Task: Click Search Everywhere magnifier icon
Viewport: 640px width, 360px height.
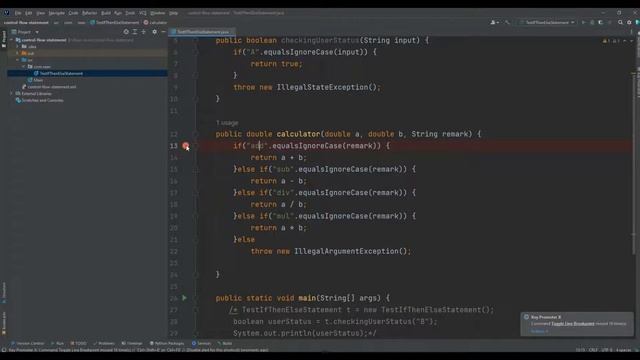Action: (x=620, y=22)
